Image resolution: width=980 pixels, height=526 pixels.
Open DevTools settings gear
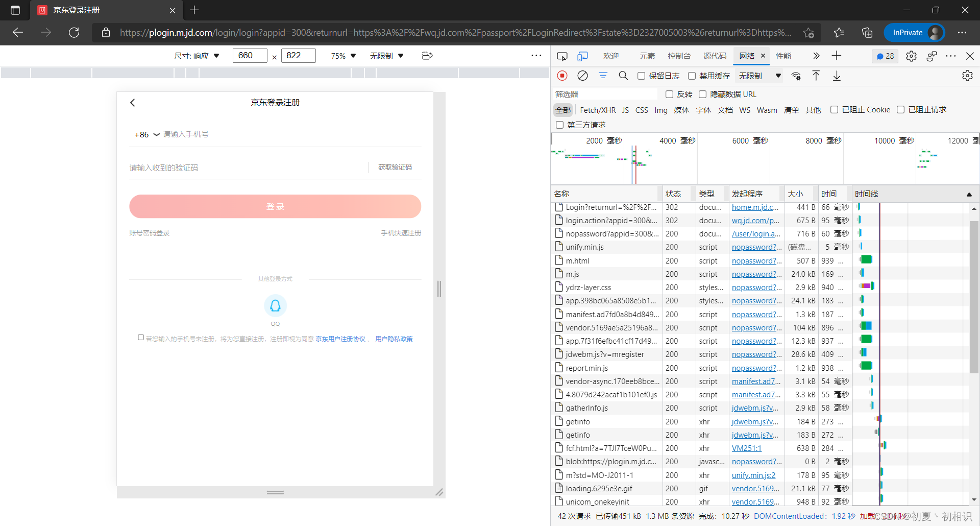(x=911, y=56)
